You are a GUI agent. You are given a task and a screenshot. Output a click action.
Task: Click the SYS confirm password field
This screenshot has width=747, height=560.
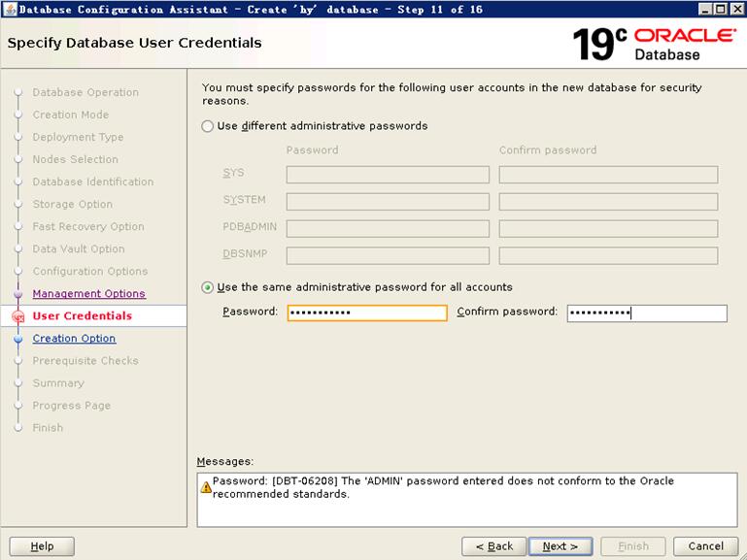[x=608, y=175]
